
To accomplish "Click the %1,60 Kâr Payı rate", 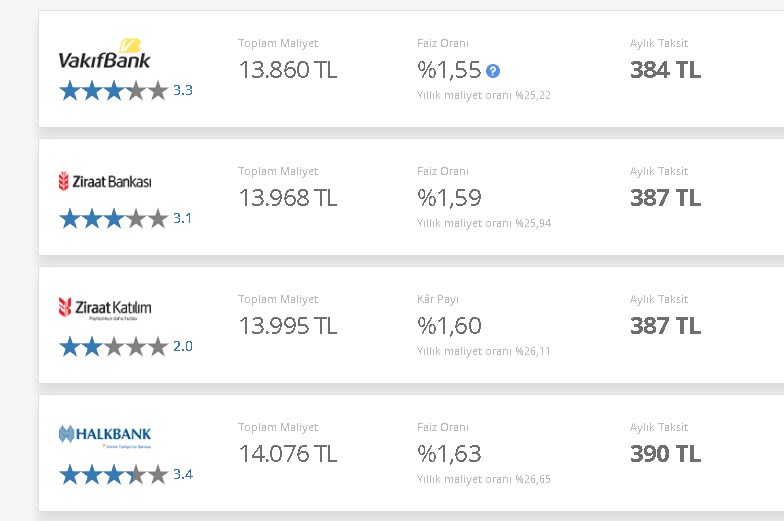I will coord(450,326).
